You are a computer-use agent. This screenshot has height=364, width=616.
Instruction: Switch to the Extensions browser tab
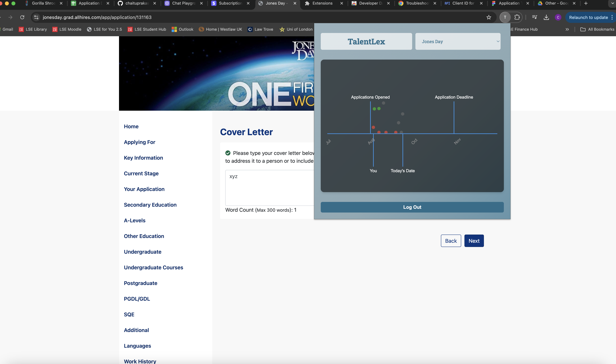click(322, 3)
